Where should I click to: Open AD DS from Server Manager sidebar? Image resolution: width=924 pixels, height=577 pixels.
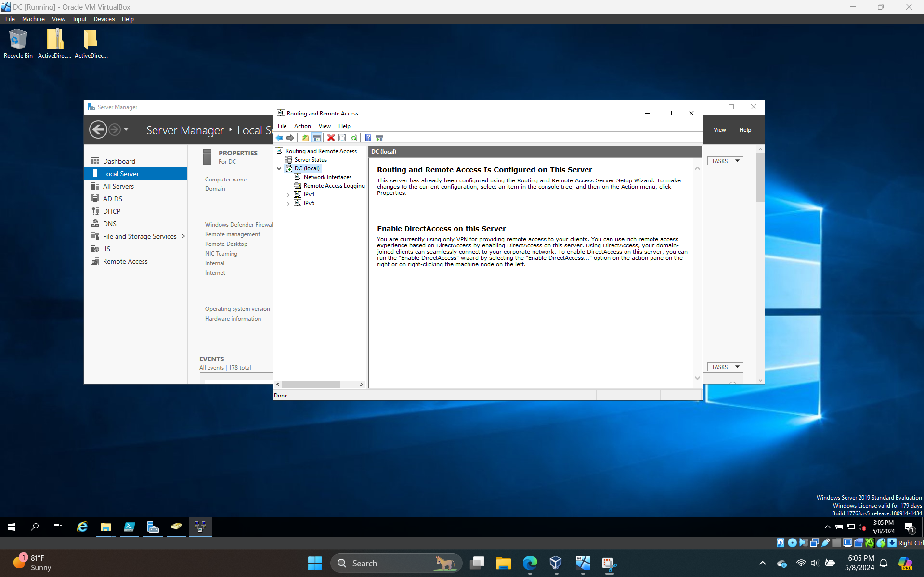pyautogui.click(x=113, y=198)
